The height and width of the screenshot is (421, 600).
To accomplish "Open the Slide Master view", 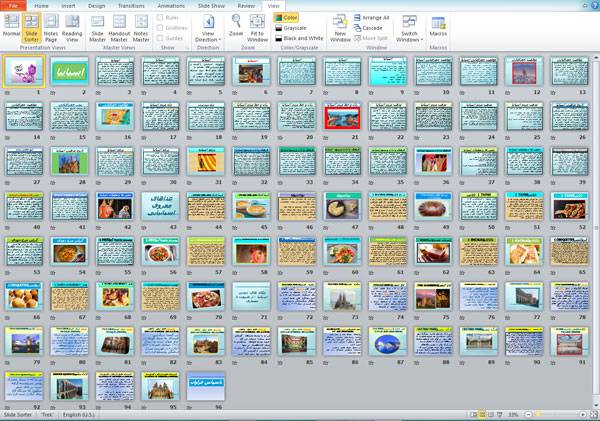I will 97,28.
